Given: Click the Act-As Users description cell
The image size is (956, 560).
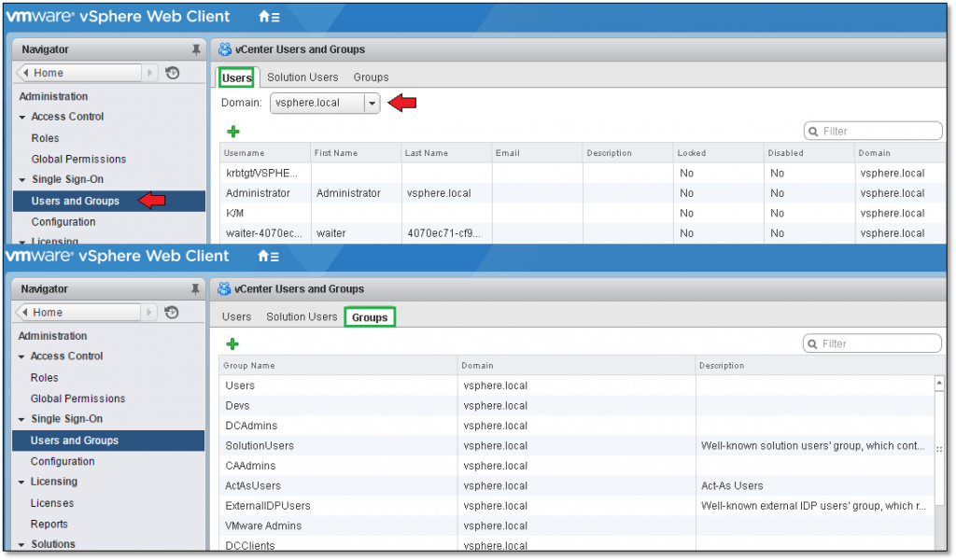Looking at the screenshot, I should point(814,486).
